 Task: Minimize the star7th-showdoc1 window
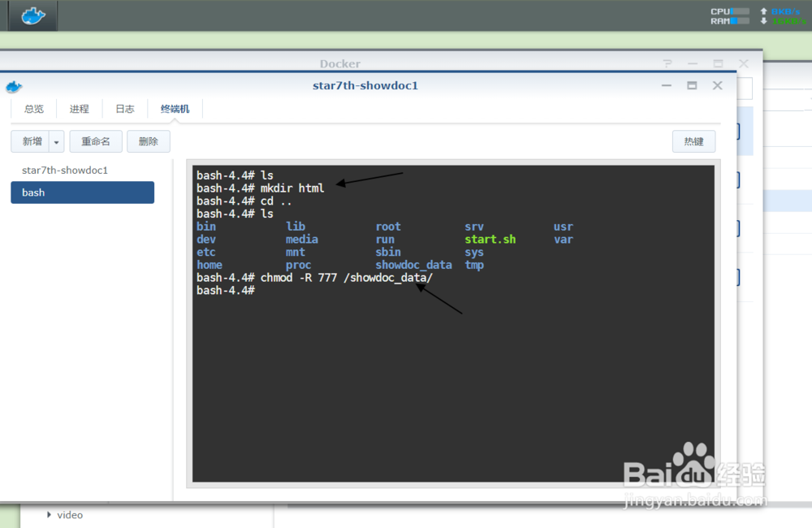pyautogui.click(x=667, y=85)
